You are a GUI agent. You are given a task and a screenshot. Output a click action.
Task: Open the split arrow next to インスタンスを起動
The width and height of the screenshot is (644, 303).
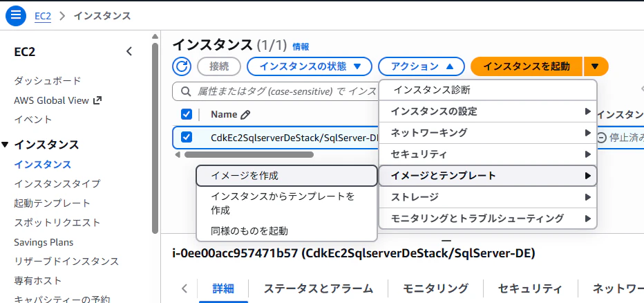(x=596, y=66)
